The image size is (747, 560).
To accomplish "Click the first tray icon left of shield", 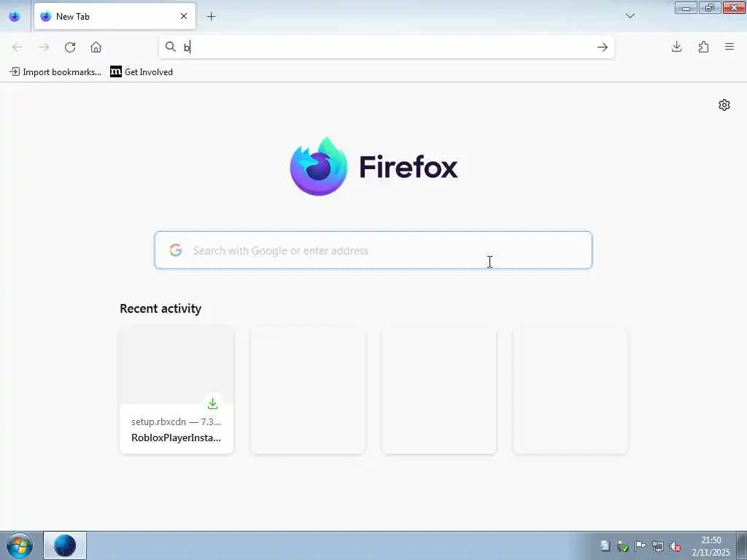I will coord(605,546).
